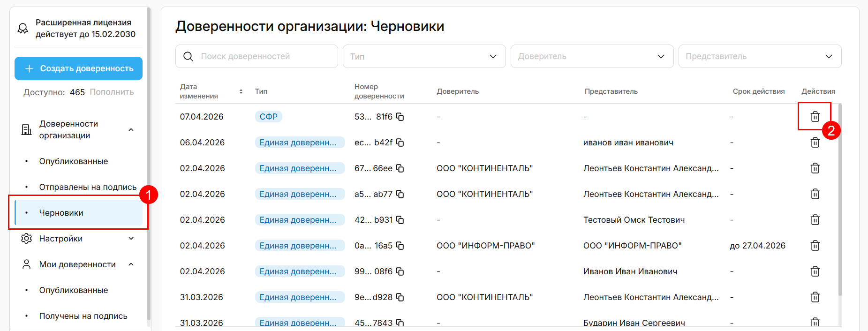868x331 pixels.
Task: Click the search magnifier icon
Action: coord(188,56)
